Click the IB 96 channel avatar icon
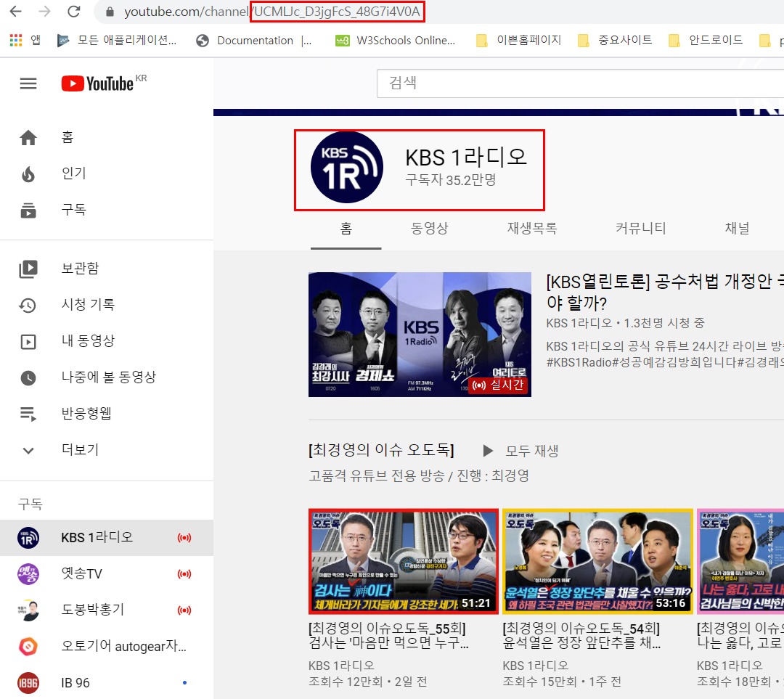Viewport: 784px width, 699px height. coord(28,682)
